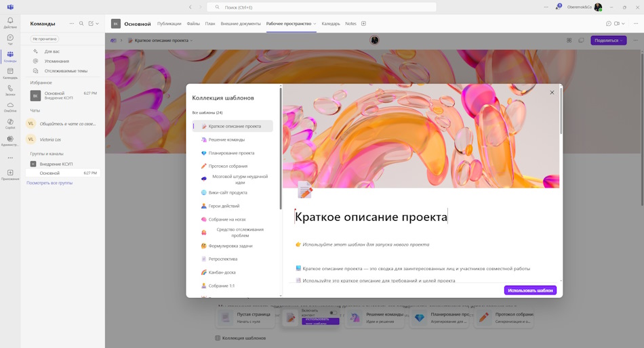Image resolution: width=644 pixels, height=348 pixels.
Task: Switch to the Файлы tab
Action: 193,24
